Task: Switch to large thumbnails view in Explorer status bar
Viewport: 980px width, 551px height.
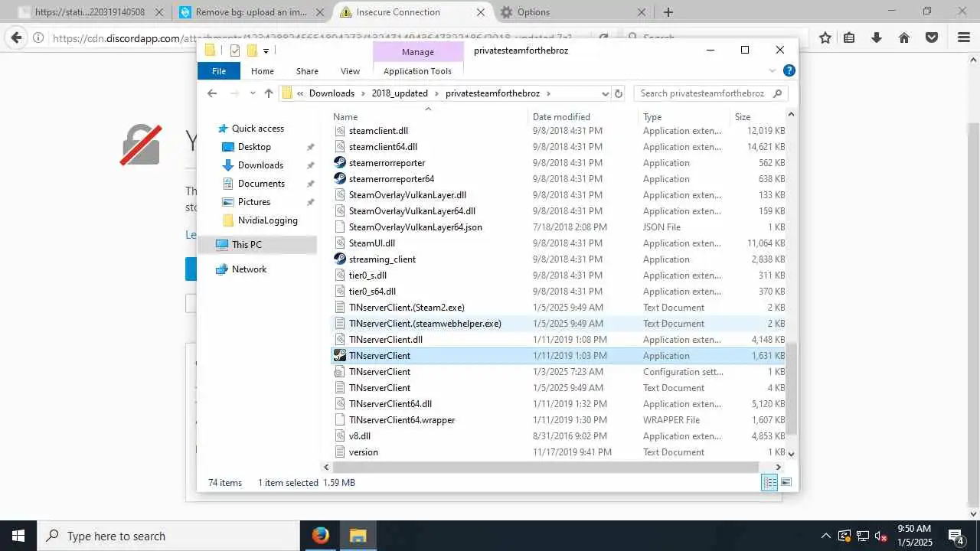Action: [786, 482]
